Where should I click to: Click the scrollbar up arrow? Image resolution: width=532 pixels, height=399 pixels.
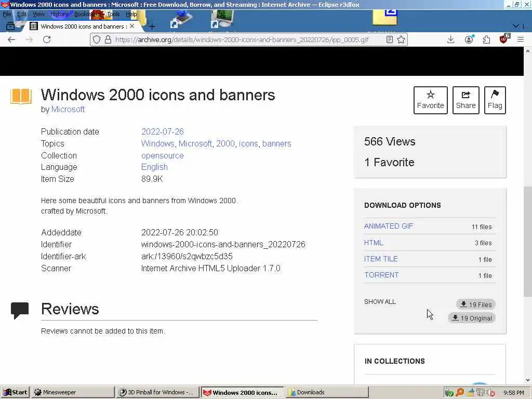(528, 51)
